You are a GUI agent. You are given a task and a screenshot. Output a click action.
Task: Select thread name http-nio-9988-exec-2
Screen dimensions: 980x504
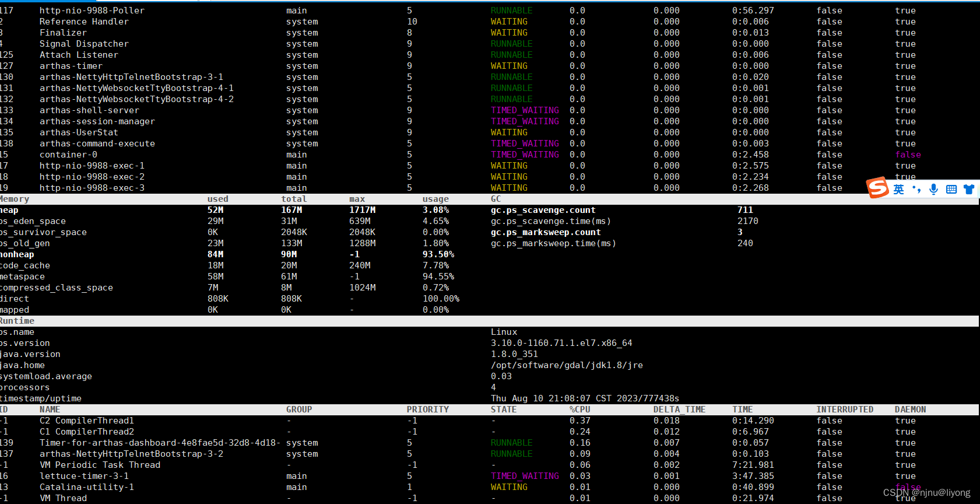92,177
